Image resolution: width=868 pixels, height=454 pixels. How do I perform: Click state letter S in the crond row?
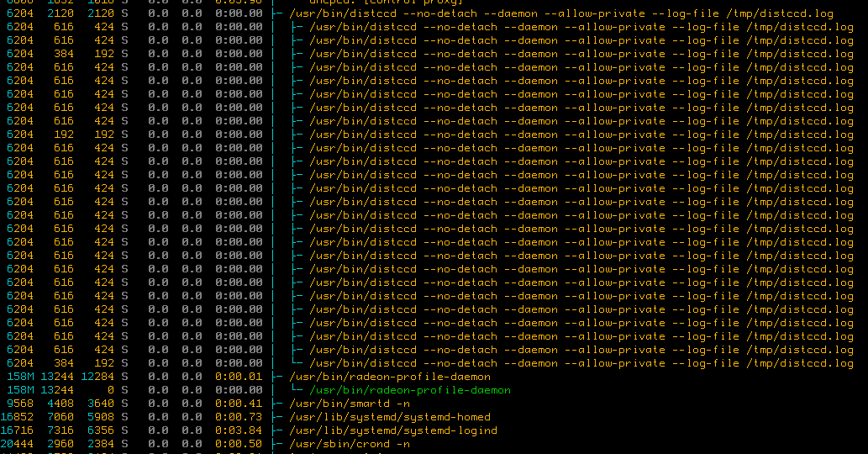[124, 444]
